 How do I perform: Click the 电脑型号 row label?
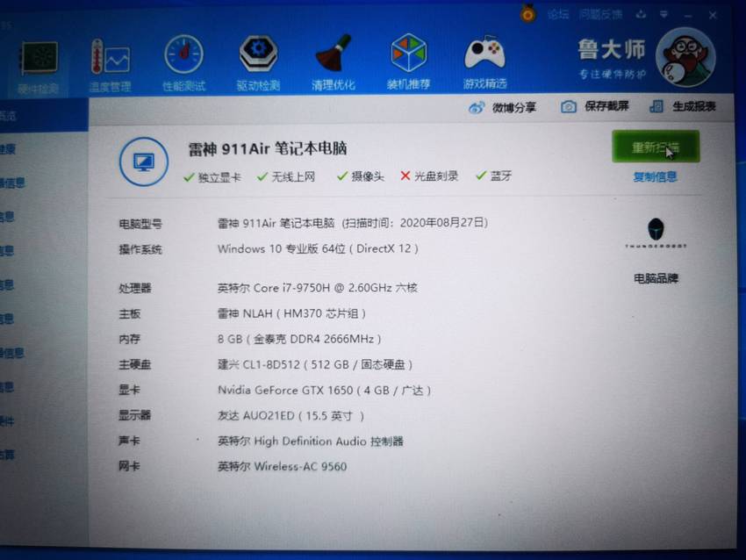coord(140,224)
